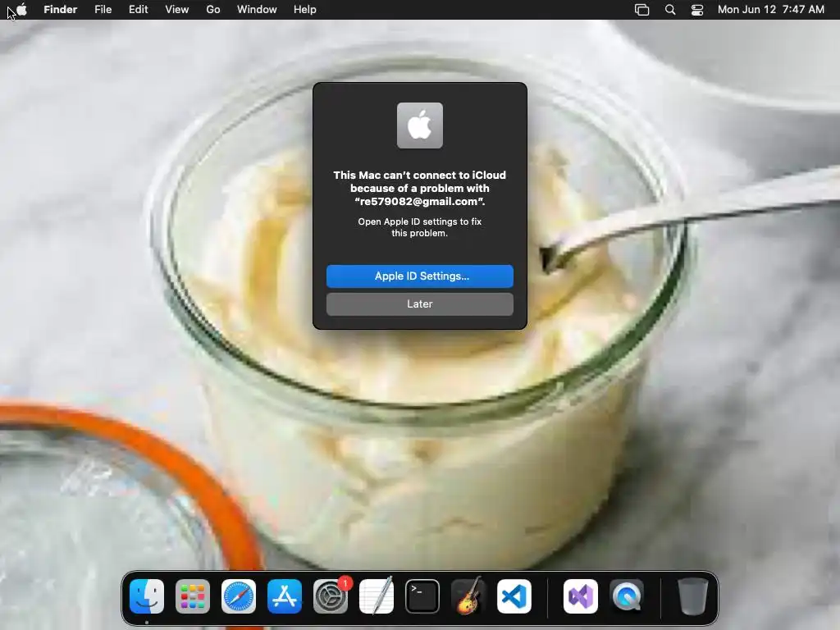The width and height of the screenshot is (840, 630).
Task: Open the File menu
Action: click(x=103, y=10)
